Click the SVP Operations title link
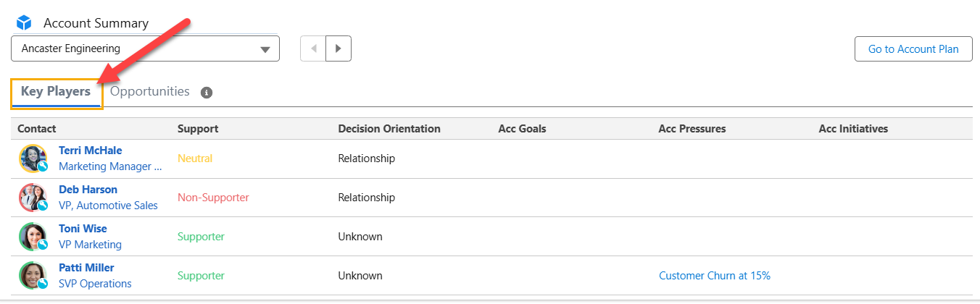 point(95,284)
